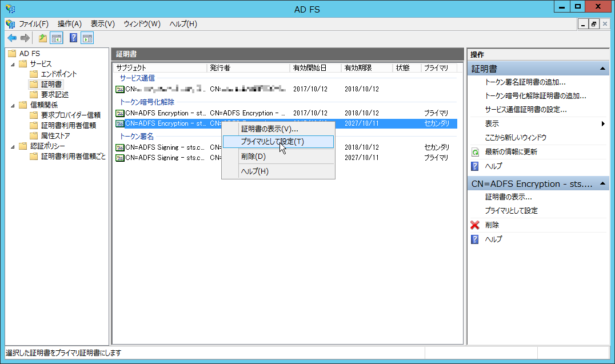
Task: Click the Up one level folder icon
Action: pos(43,38)
